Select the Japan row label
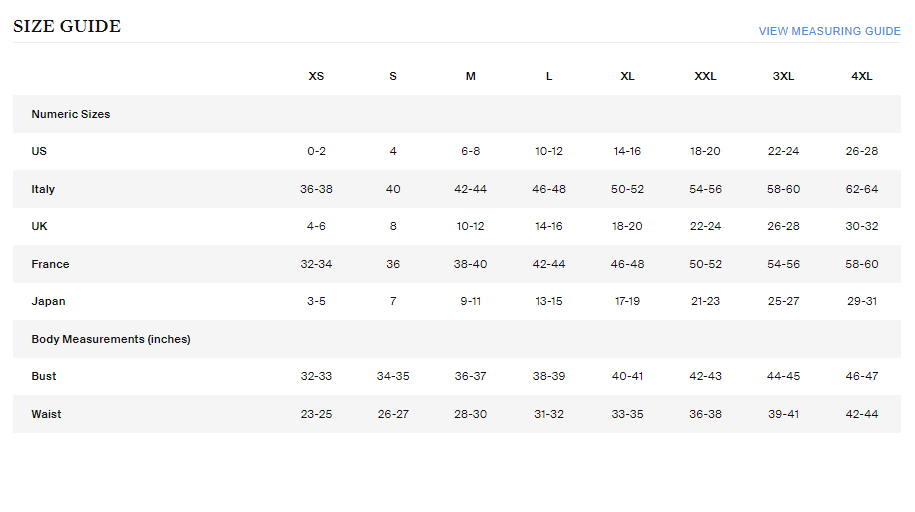The width and height of the screenshot is (915, 512). [48, 301]
